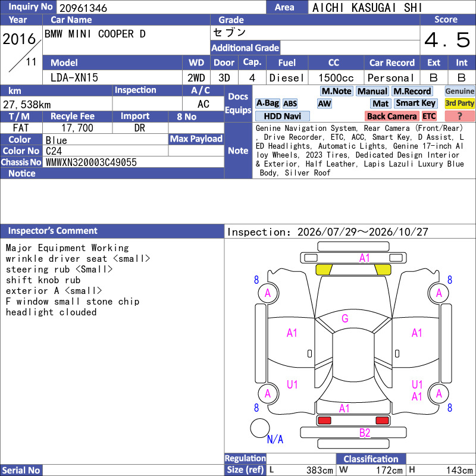
Task: Click the A.Bag equipment badge
Action: point(267,104)
